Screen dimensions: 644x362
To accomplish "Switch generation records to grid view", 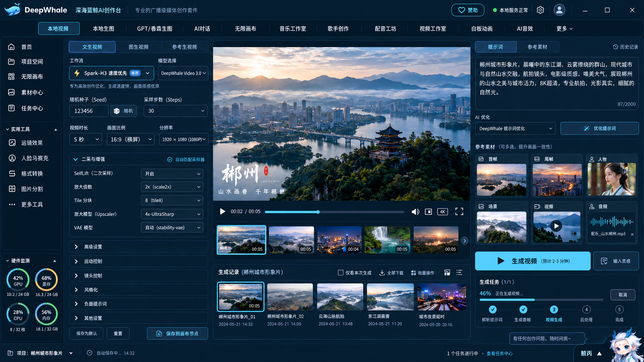I will coord(447,272).
